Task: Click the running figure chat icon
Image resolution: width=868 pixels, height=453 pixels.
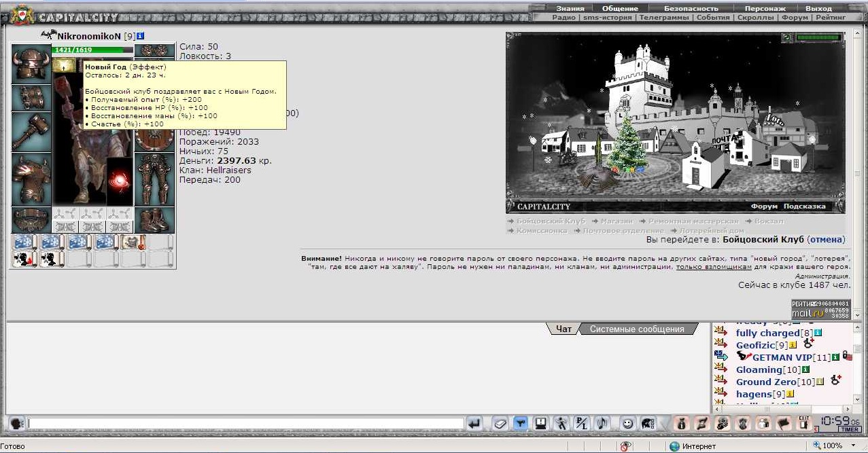Action: pyautogui.click(x=561, y=423)
